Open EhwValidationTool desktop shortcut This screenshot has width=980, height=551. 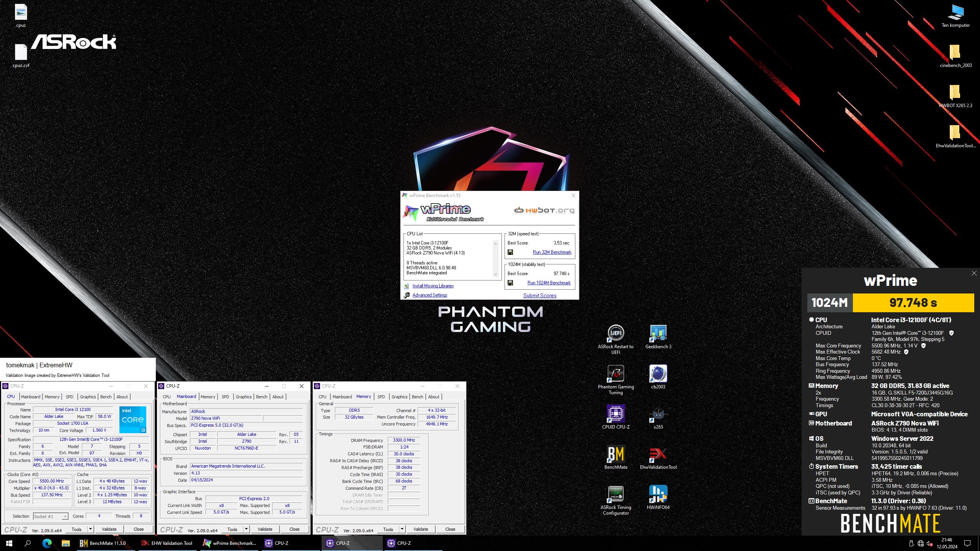point(658,457)
